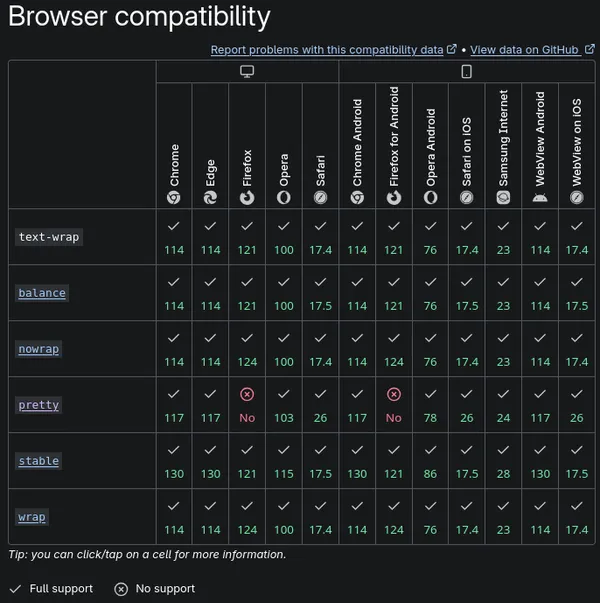Click the Chrome column header label
This screenshot has height=603, width=600.
[174, 165]
